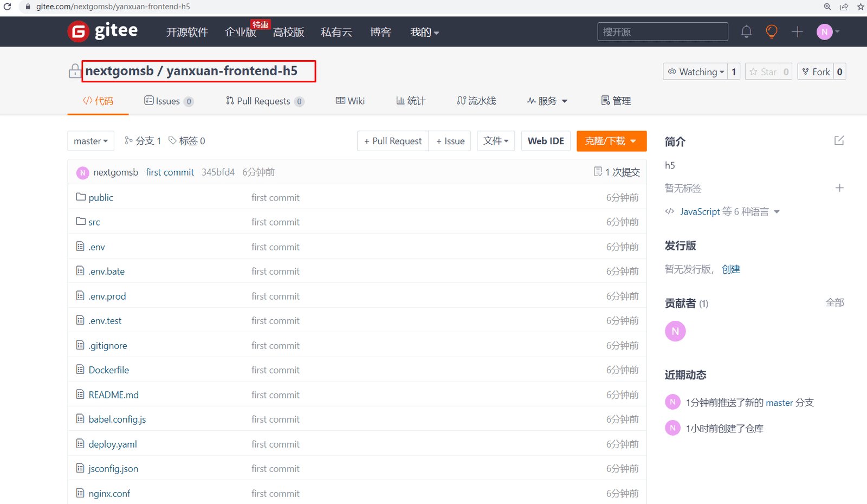The width and height of the screenshot is (867, 504).
Task: Click the browser address bar URL
Action: pos(113,7)
